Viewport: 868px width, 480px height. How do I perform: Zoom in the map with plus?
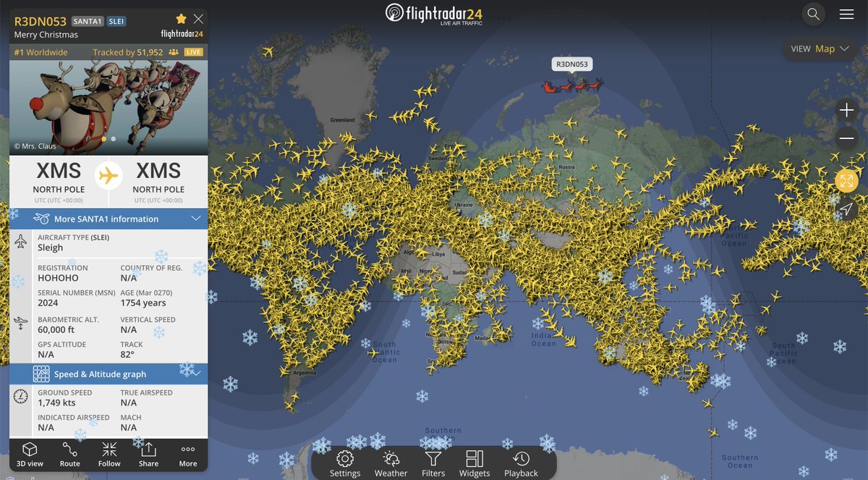[x=846, y=110]
